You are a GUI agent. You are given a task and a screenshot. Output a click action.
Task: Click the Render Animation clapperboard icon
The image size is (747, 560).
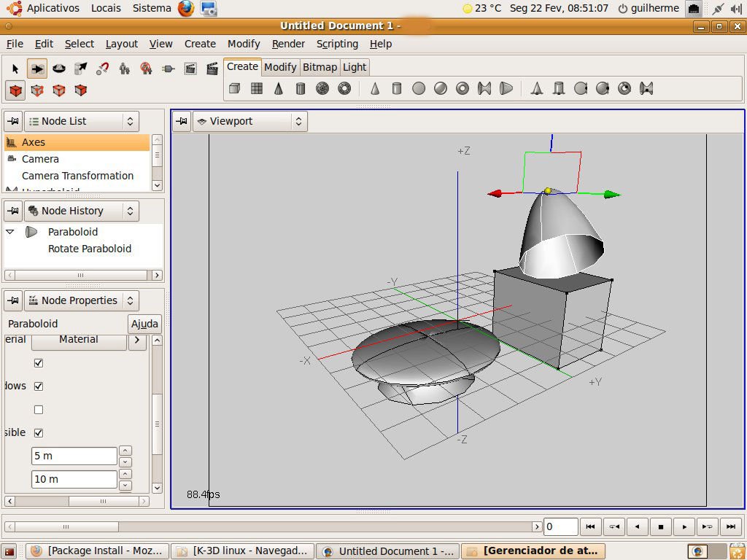(x=212, y=69)
